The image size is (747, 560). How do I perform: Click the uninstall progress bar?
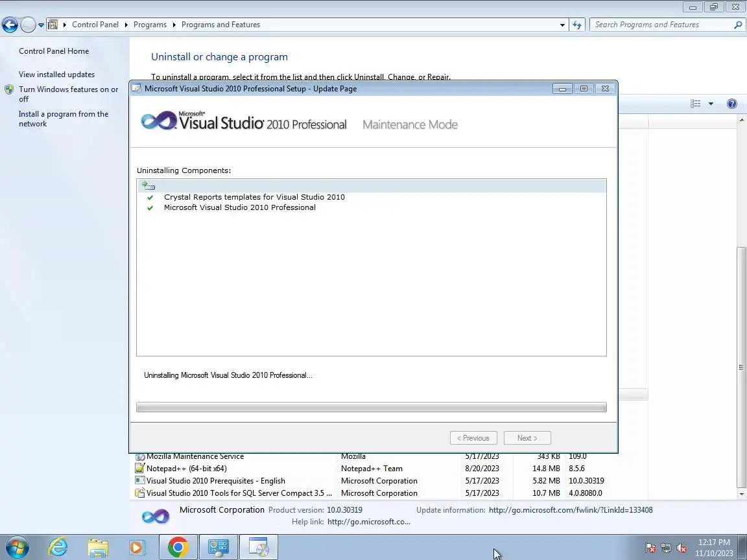[371, 406]
